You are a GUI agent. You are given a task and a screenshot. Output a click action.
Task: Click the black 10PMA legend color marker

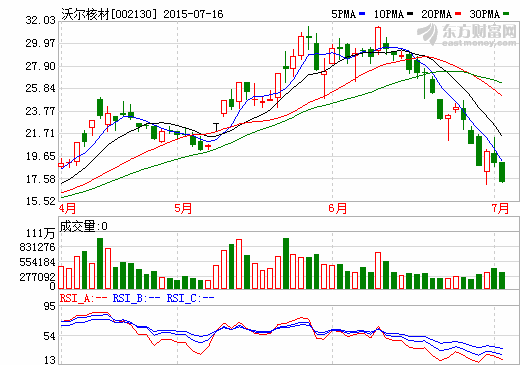(410, 14)
